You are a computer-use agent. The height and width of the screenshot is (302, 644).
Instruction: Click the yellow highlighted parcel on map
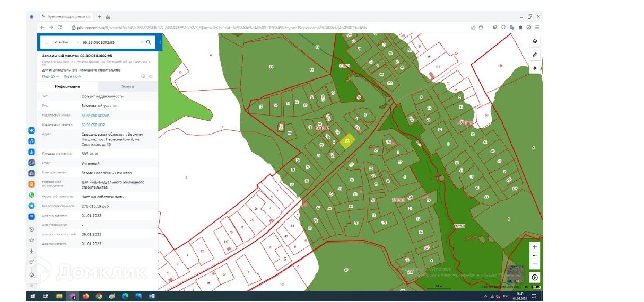point(347,141)
